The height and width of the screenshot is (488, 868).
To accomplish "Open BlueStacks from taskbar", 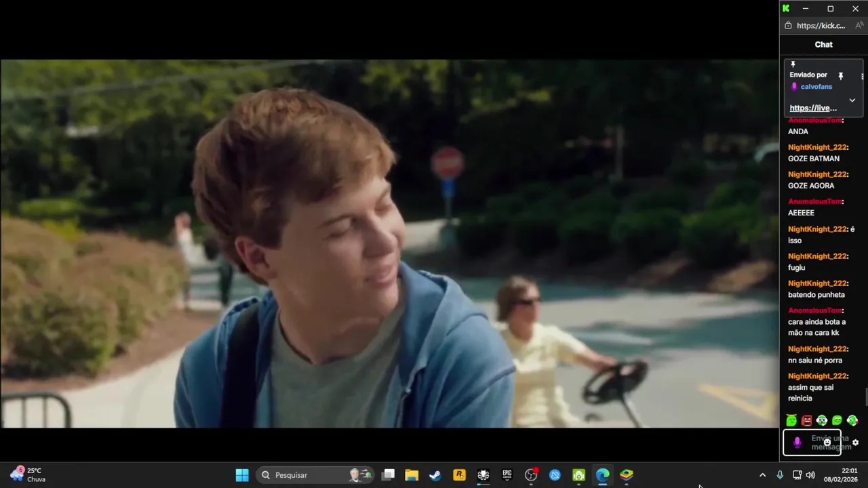I will [x=627, y=475].
